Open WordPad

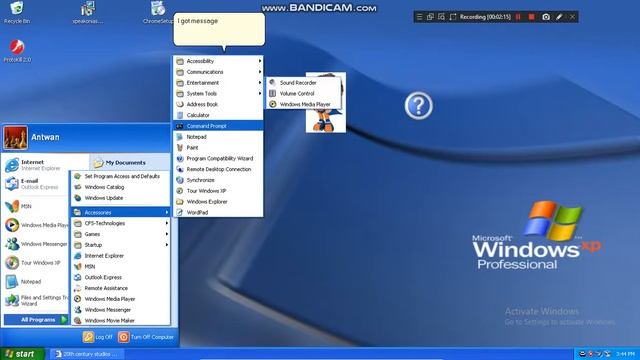click(x=218, y=212)
